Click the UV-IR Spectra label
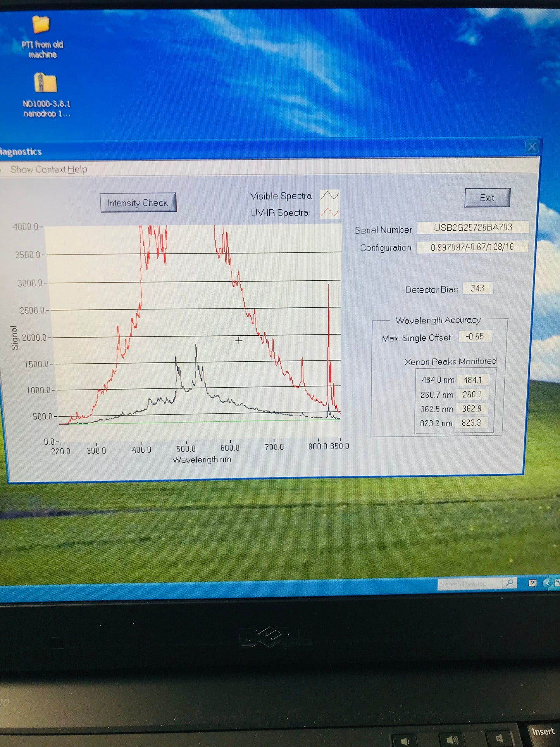This screenshot has height=747, width=560. tap(279, 212)
